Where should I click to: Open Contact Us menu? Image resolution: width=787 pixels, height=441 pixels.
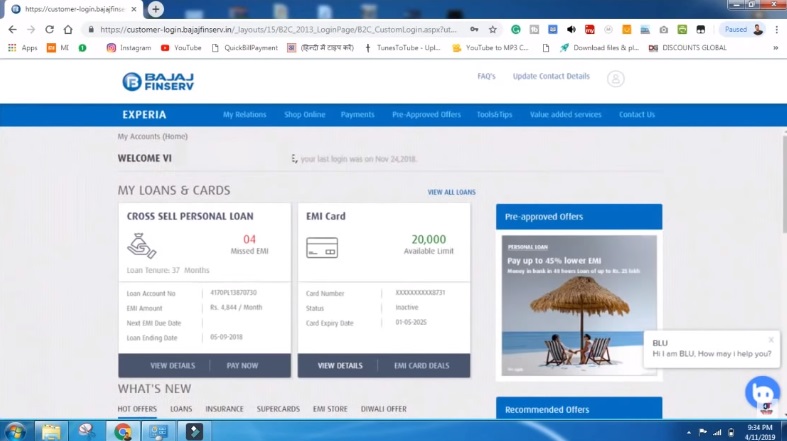tap(637, 114)
